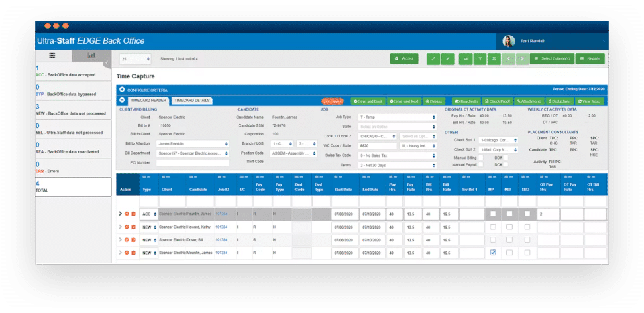This screenshot has width=644, height=313.
Task: Click the left-arrow previous page button
Action: 508,59
